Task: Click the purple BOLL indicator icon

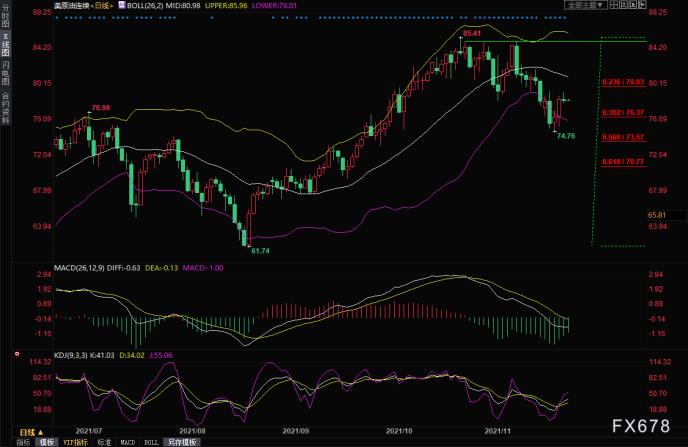Action: (x=122, y=5)
